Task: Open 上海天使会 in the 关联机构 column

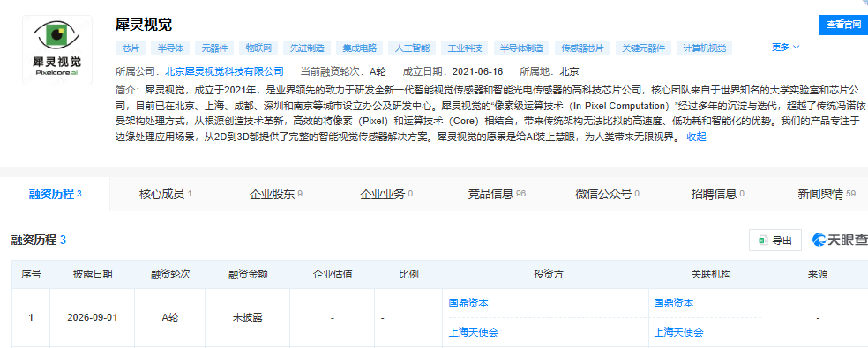Action: pos(678,332)
